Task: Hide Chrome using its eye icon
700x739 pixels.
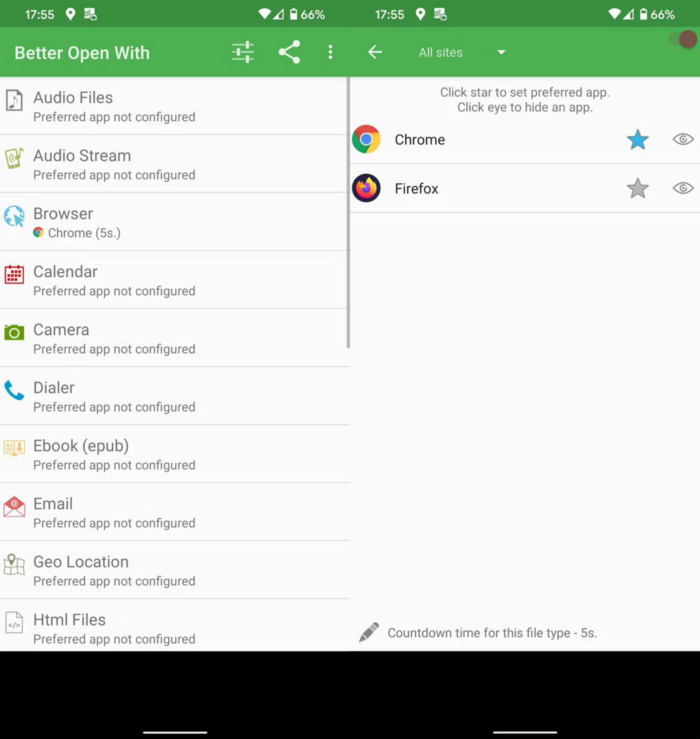Action: point(683,140)
